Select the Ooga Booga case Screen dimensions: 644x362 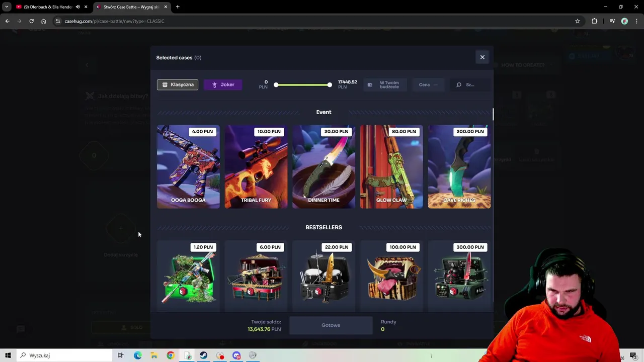tap(188, 166)
